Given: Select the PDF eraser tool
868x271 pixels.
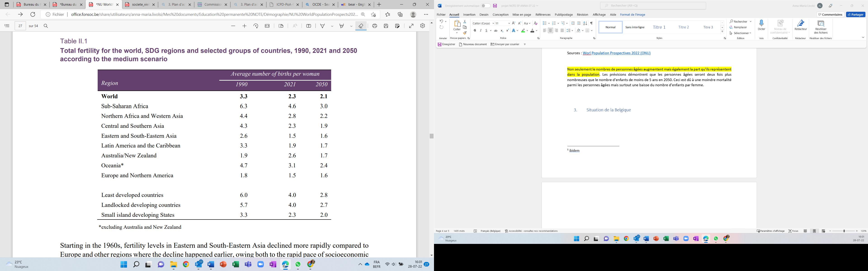Looking at the screenshot, I should 361,26.
